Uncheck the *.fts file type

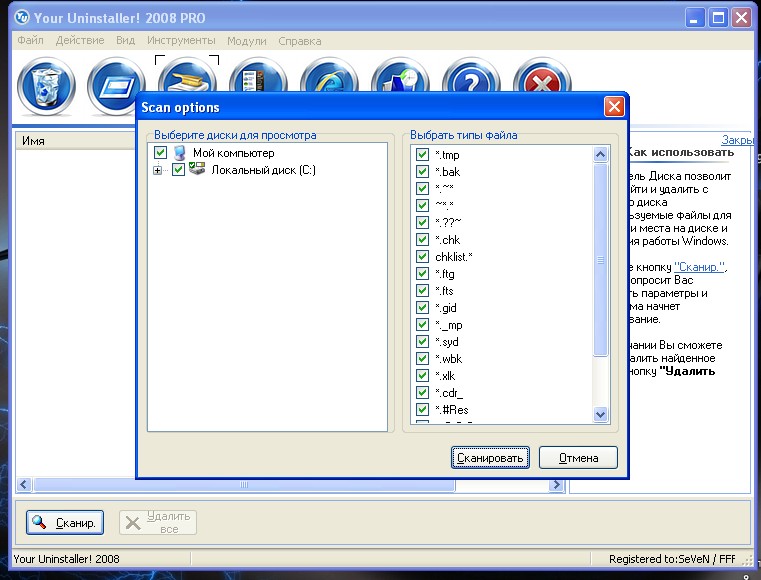(422, 290)
